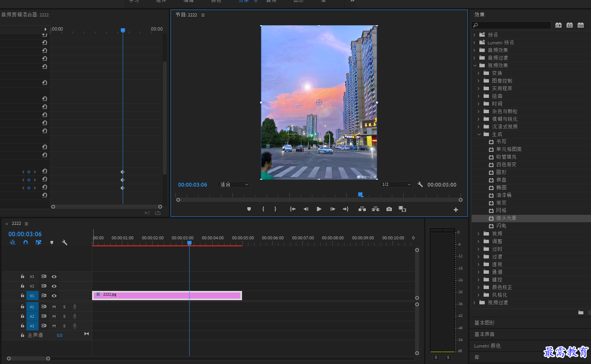The image size is (591, 364).
Task: Click the Program monitor playhead timecode
Action: coord(193,185)
